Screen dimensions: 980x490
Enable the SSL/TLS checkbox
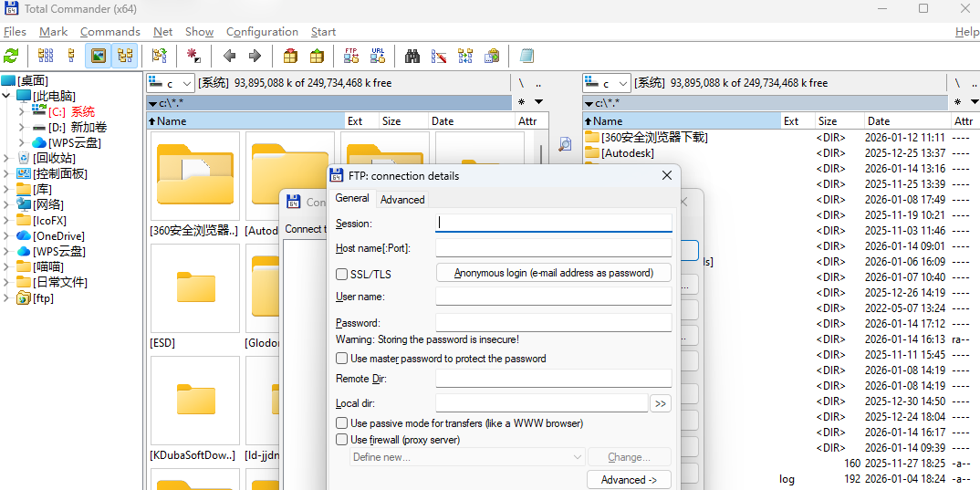pyautogui.click(x=342, y=274)
